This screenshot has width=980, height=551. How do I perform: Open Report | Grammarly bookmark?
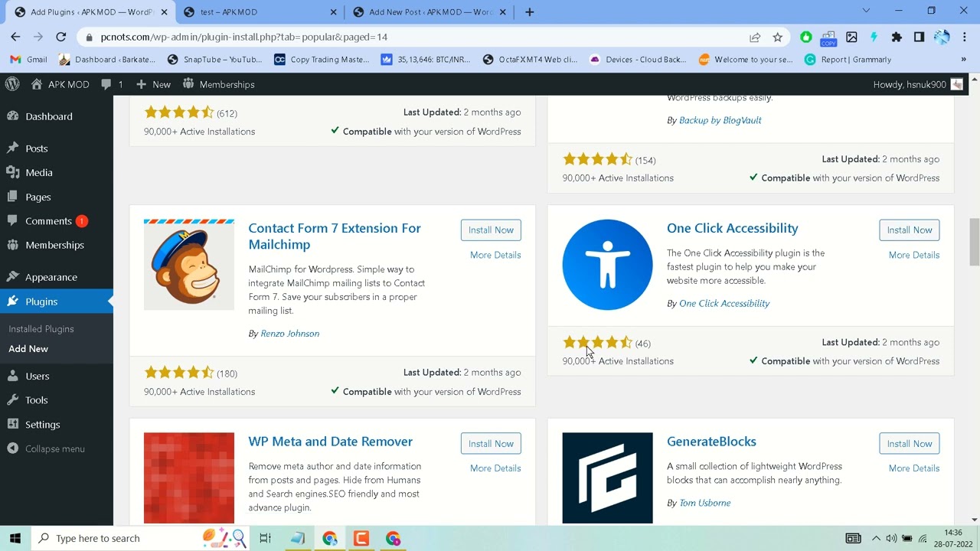pyautogui.click(x=848, y=60)
